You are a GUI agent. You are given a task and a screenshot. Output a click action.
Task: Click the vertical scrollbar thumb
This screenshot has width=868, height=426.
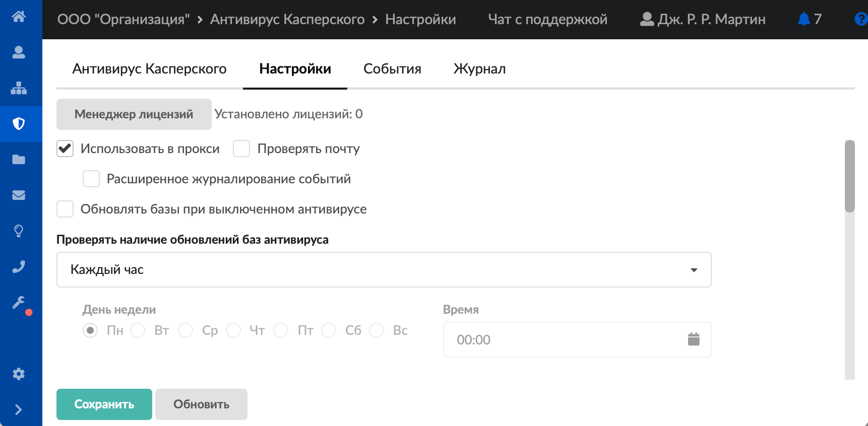point(850,176)
